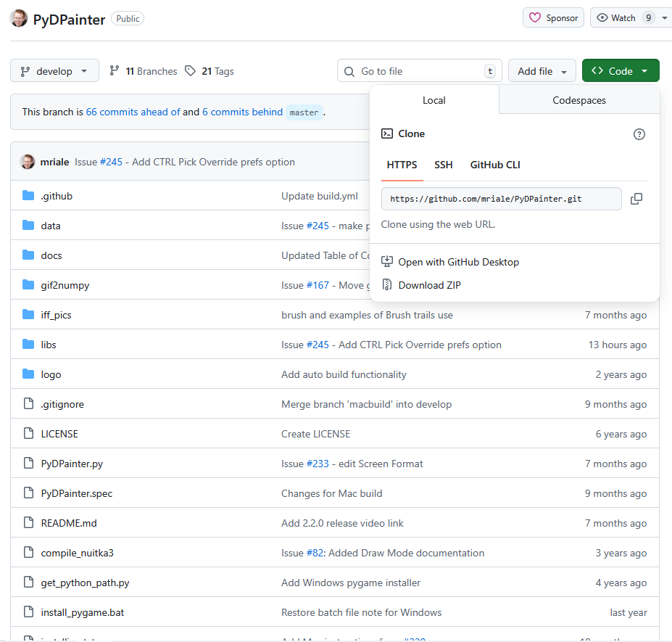Open 'Create LICENSE' commit message
Screen dimensions: 672x642
pyautogui.click(x=315, y=434)
